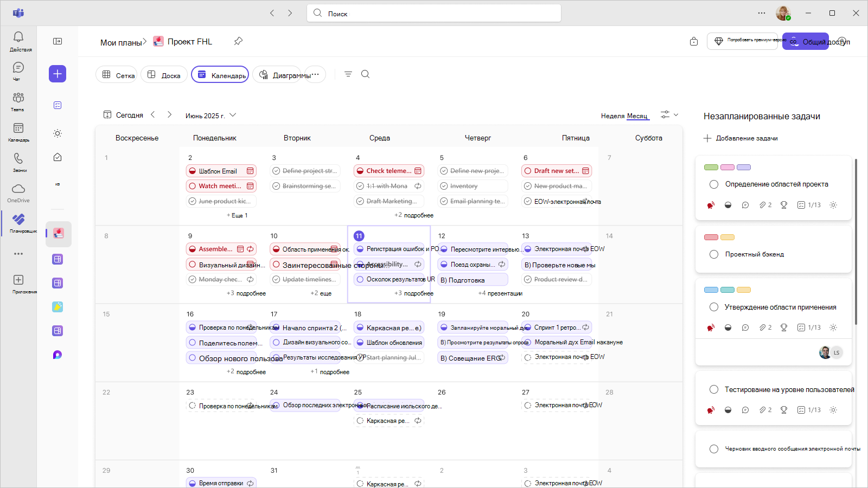Open the shopping bag icon in header
868x488 pixels.
[694, 41]
